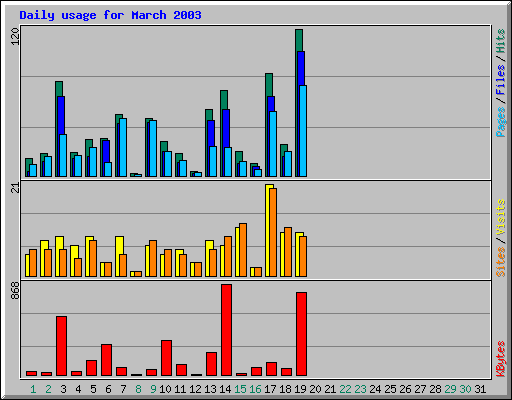Click day label '12' on the axis

tap(195, 389)
